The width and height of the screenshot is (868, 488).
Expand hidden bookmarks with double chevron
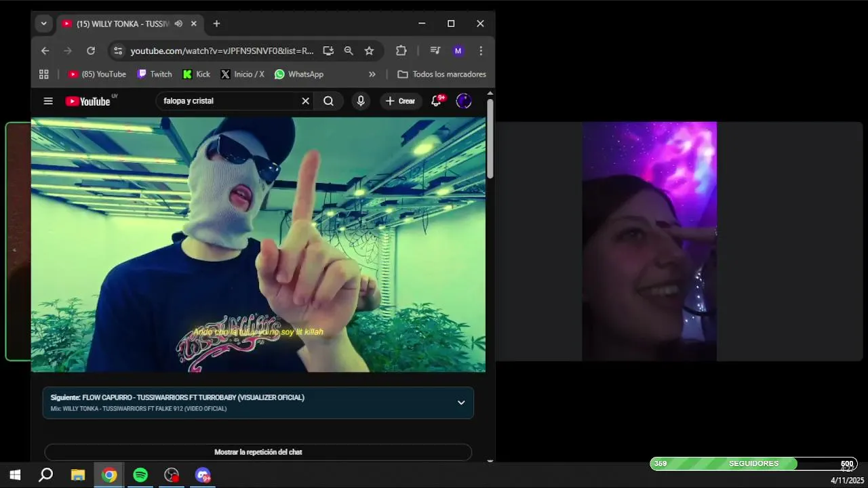372,75
